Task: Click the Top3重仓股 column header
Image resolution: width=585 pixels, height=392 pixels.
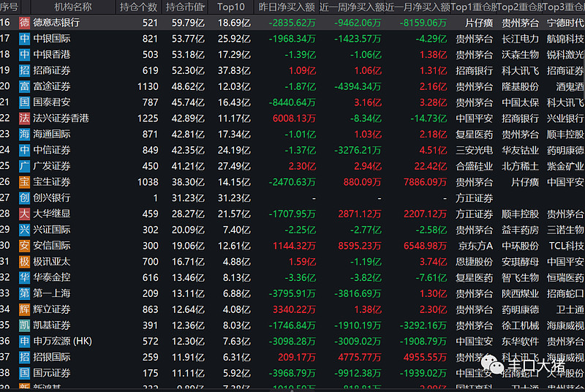Action: click(564, 7)
